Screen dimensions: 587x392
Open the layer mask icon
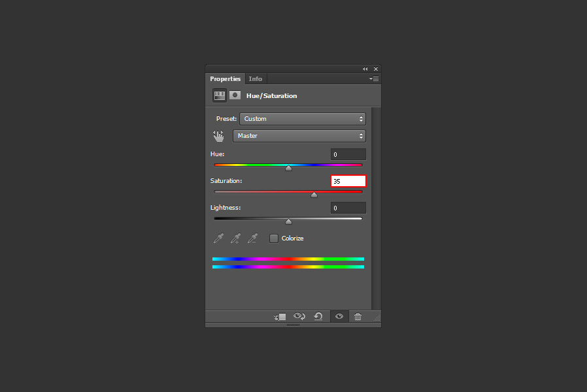click(x=235, y=95)
